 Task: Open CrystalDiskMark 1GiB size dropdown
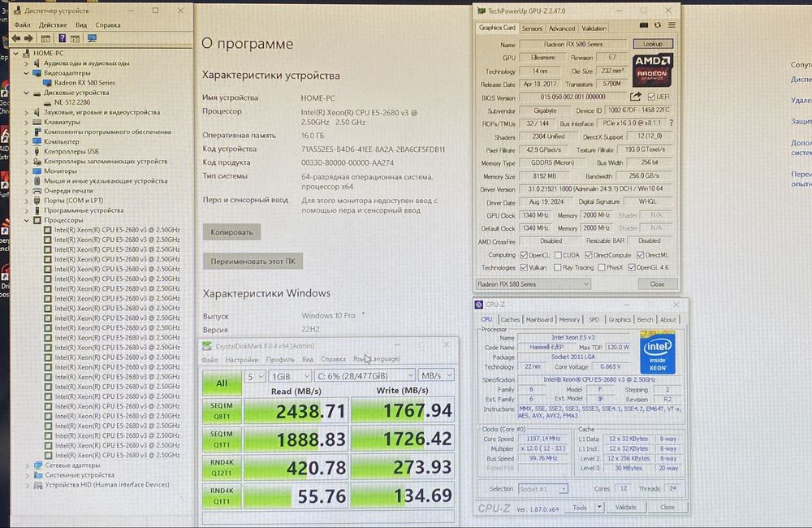[290, 376]
